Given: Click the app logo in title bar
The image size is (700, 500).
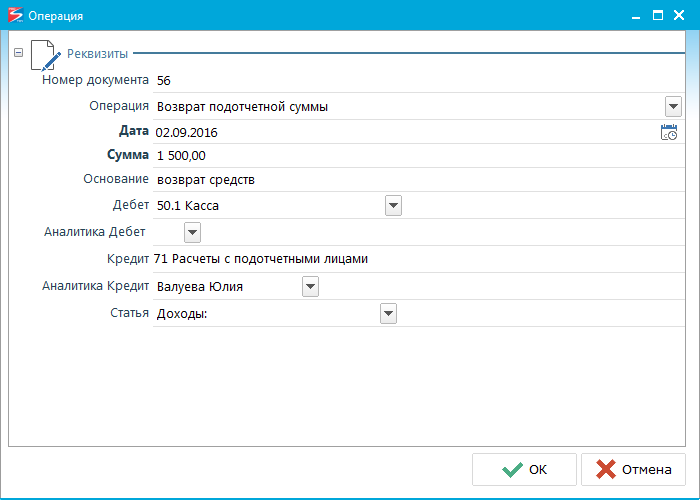Looking at the screenshot, I should (13, 16).
